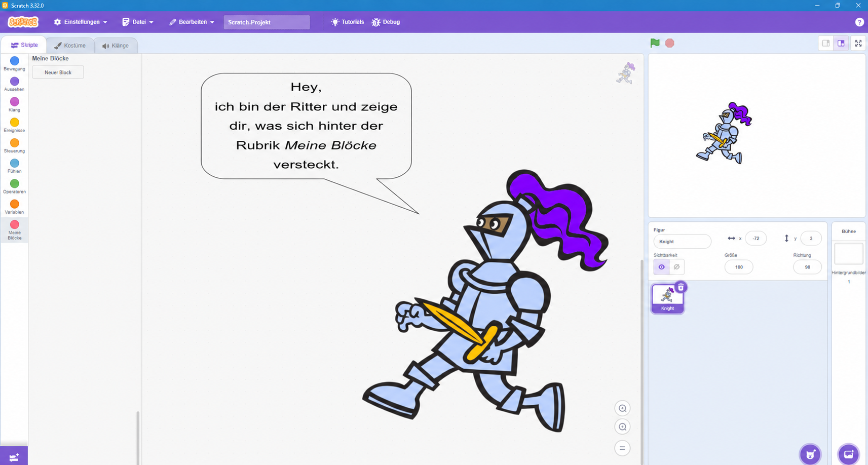Click the Größe size field

(739, 267)
